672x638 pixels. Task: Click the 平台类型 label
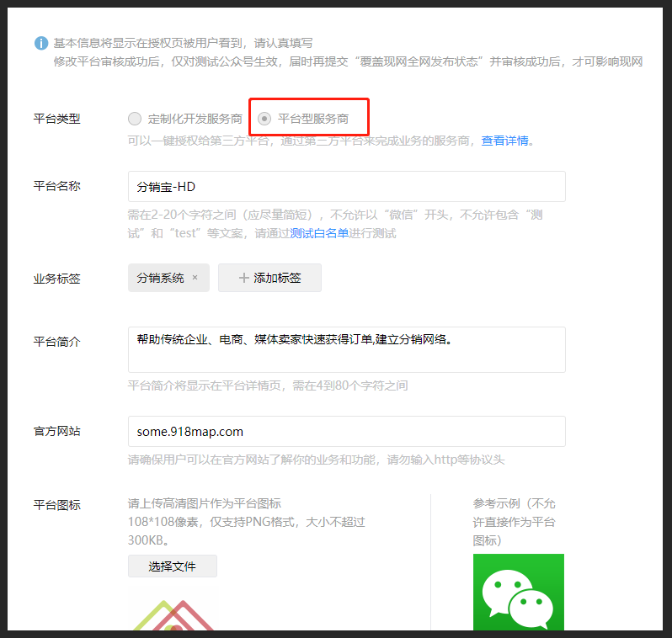click(56, 119)
